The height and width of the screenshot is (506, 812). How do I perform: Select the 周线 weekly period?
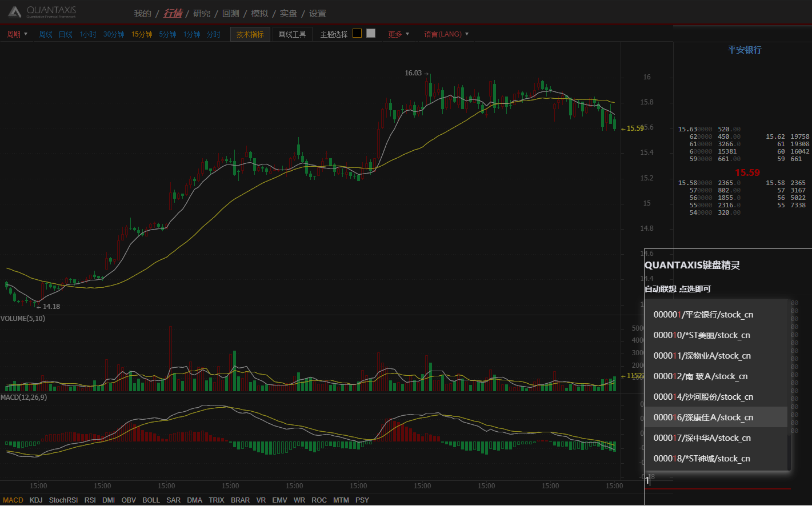(46, 34)
